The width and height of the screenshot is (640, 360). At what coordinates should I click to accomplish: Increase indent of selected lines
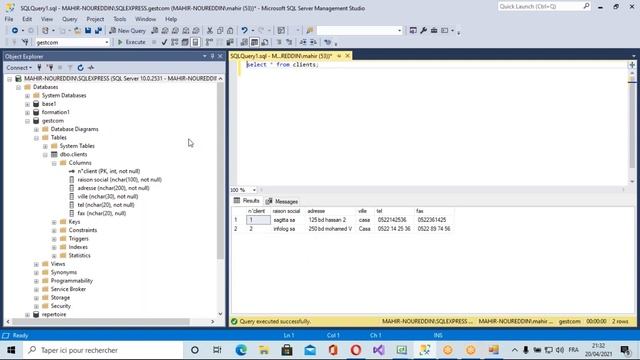click(313, 42)
